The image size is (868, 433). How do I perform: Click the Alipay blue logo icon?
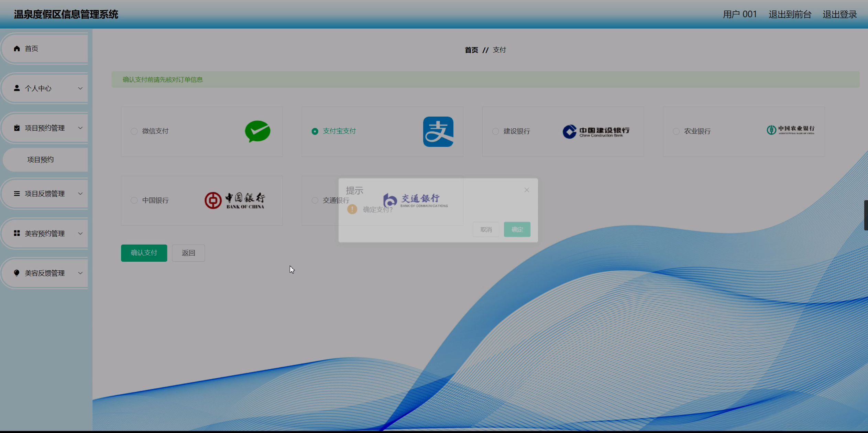[438, 131]
